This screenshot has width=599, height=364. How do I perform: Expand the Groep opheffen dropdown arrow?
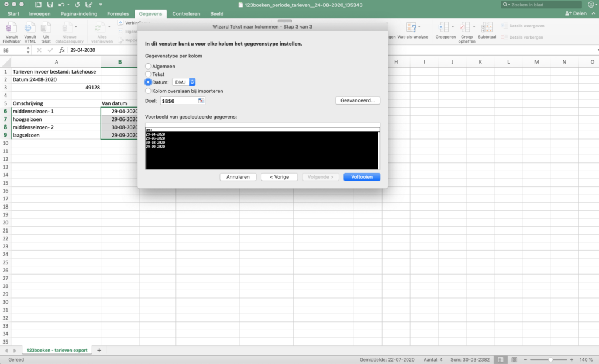pos(474,27)
